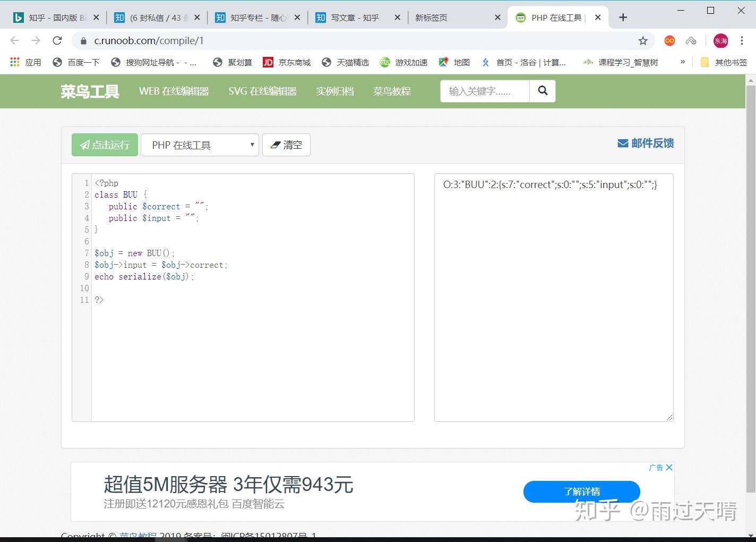Open Chrome's three-dot menu
The height and width of the screenshot is (542, 756).
click(742, 41)
